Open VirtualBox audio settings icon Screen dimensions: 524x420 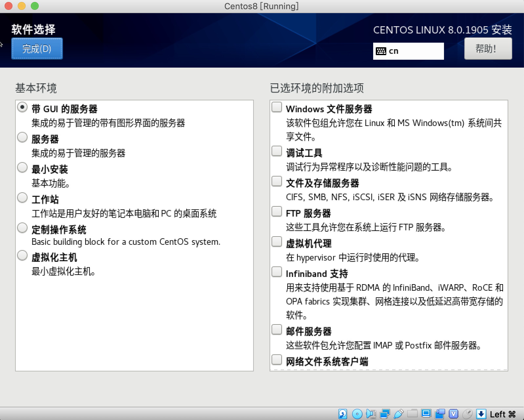[371, 414]
